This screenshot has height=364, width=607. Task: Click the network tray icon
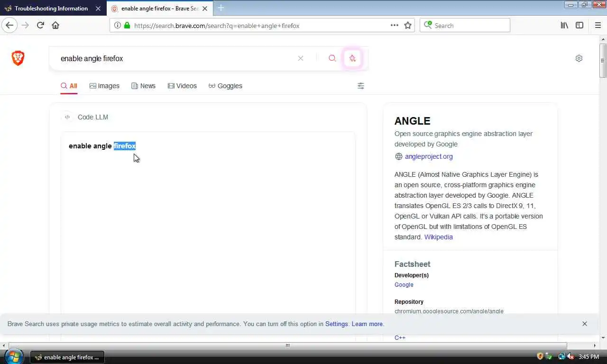[562, 356]
